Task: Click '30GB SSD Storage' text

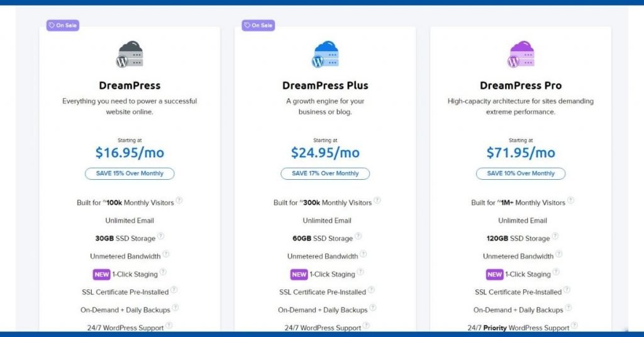Action: 125,238
